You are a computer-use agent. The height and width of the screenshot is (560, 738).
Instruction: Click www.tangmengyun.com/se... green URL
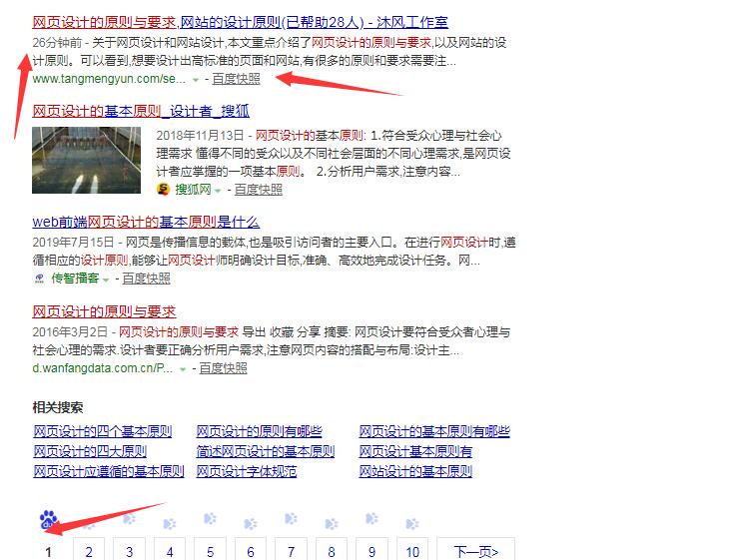[109, 79]
